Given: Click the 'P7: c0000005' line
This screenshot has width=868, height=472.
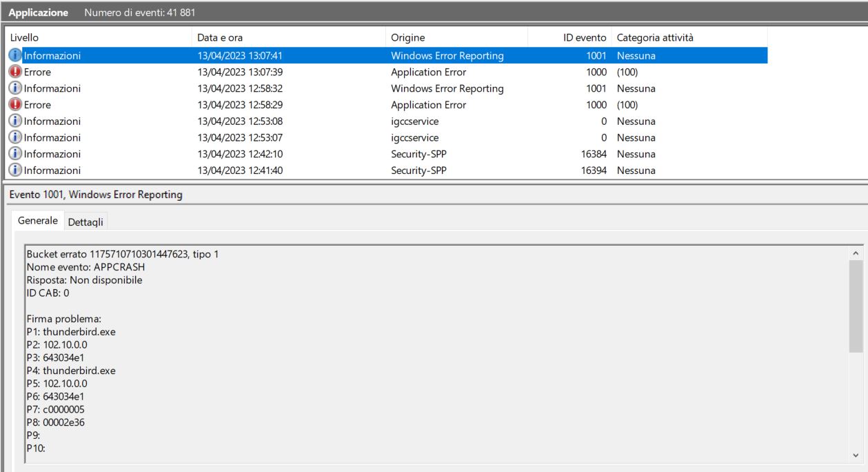Looking at the screenshot, I should 56,409.
